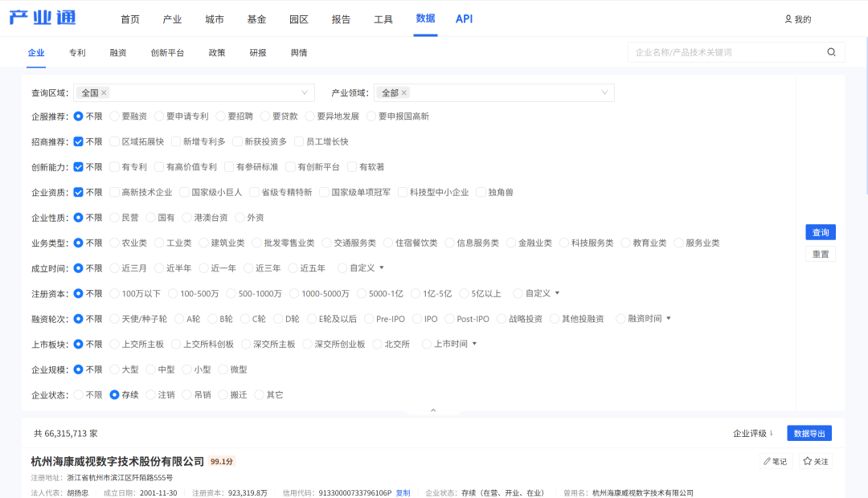Screen dimensions: 868x498
Task: Click the 查询 button
Action: [x=821, y=232]
